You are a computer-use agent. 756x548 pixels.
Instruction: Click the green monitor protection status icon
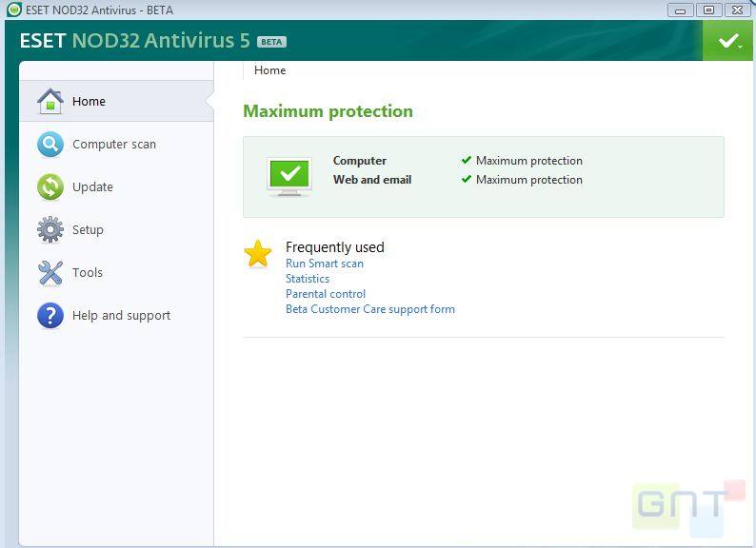[x=290, y=176]
